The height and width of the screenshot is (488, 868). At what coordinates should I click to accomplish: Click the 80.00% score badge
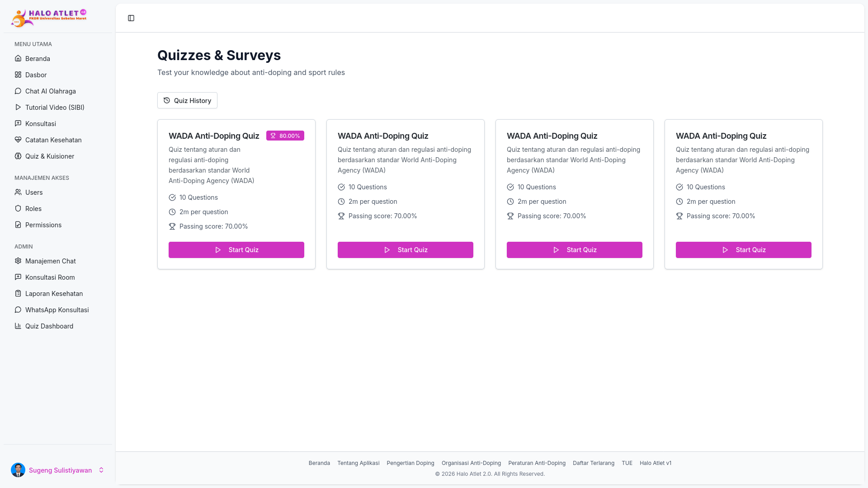pyautogui.click(x=285, y=136)
